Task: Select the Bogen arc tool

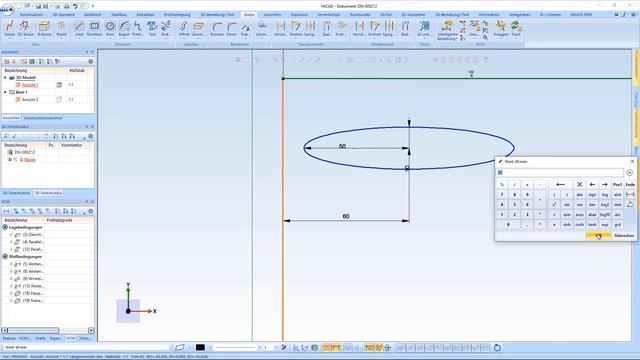Action: (x=124, y=28)
